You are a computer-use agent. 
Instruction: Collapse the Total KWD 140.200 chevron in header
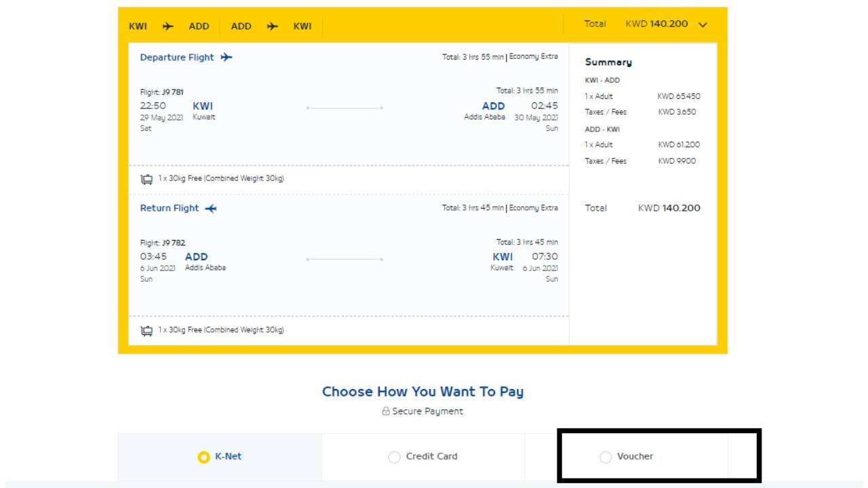pos(703,25)
